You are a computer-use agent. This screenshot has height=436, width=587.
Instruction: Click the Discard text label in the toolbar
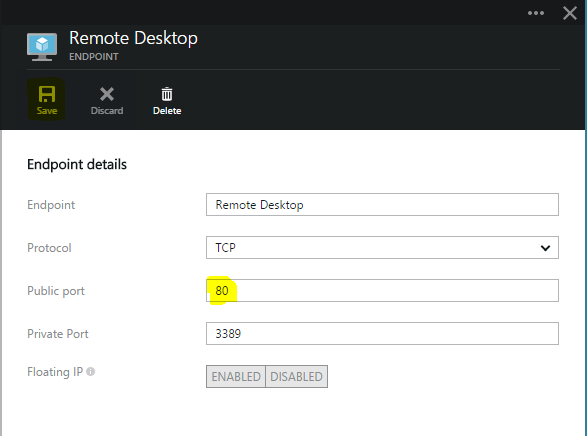point(107,111)
